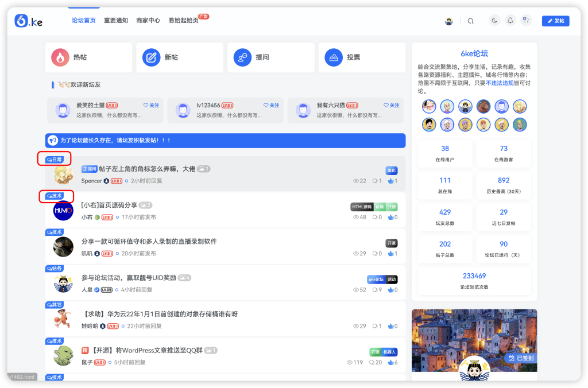Click the 新帖 pencil icon
The height and width of the screenshot is (388, 588).
[x=150, y=57]
